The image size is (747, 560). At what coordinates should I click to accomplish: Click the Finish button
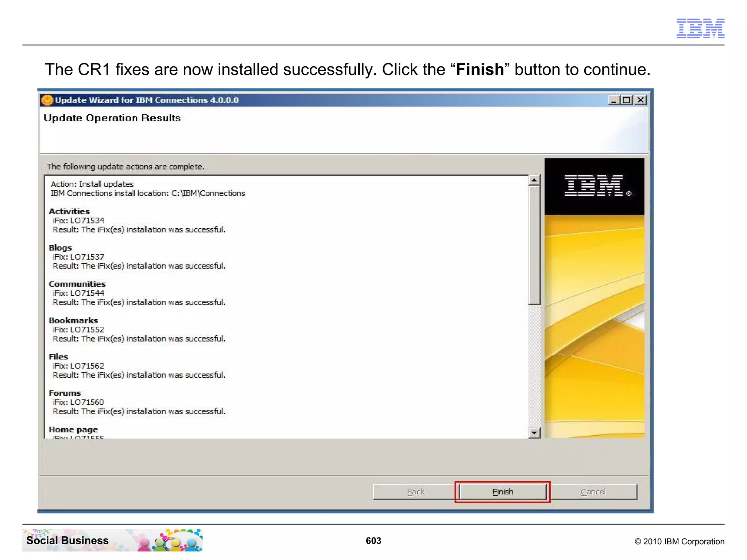[x=502, y=492]
